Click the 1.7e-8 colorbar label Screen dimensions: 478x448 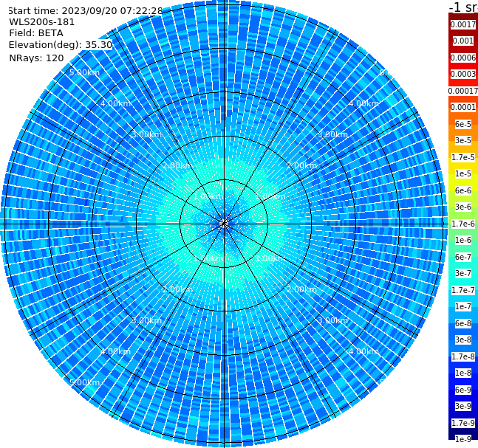[x=463, y=356]
